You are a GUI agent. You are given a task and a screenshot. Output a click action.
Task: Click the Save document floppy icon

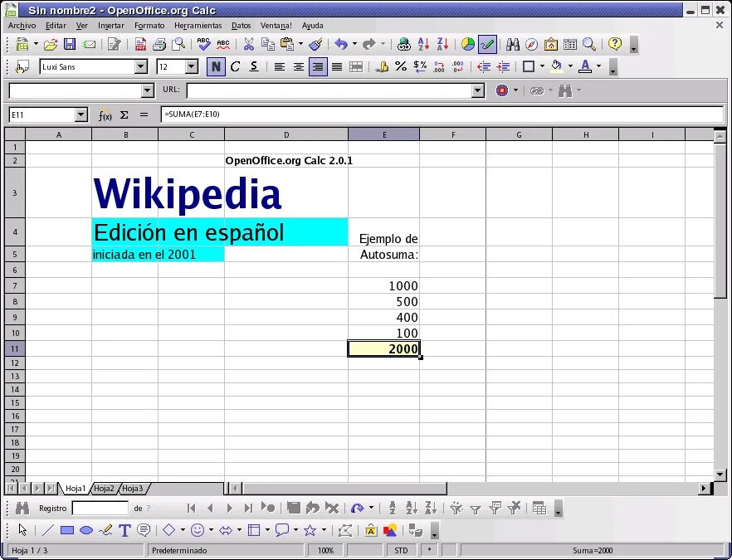point(70,44)
